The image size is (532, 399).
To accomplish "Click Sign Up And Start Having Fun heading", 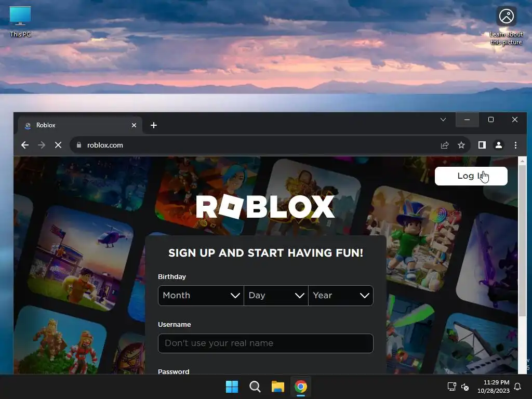I will point(265,253).
